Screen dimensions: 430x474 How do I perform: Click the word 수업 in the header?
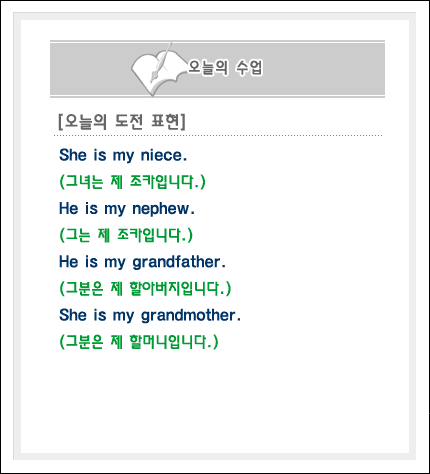[249, 67]
